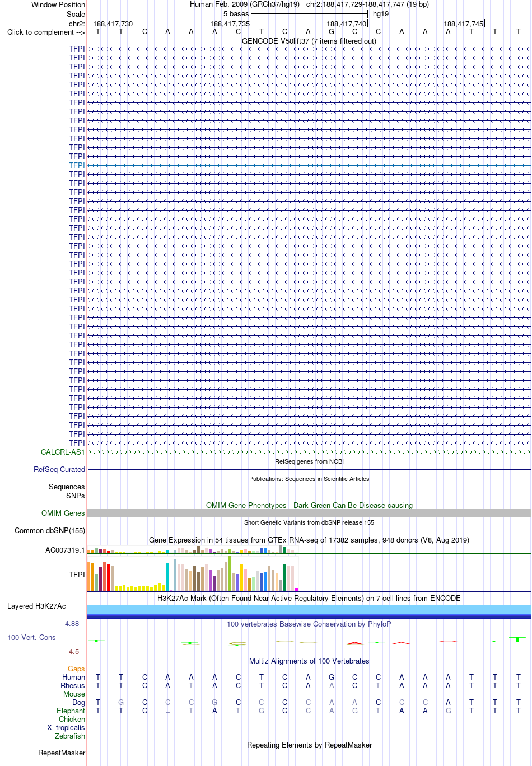Click the small magenta bar ending TFPI chart
The height and width of the screenshot is (766, 532).
[297, 590]
